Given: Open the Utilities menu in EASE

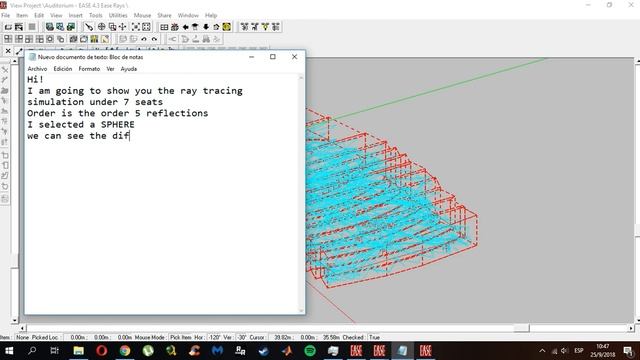Looking at the screenshot, I should tap(118, 15).
